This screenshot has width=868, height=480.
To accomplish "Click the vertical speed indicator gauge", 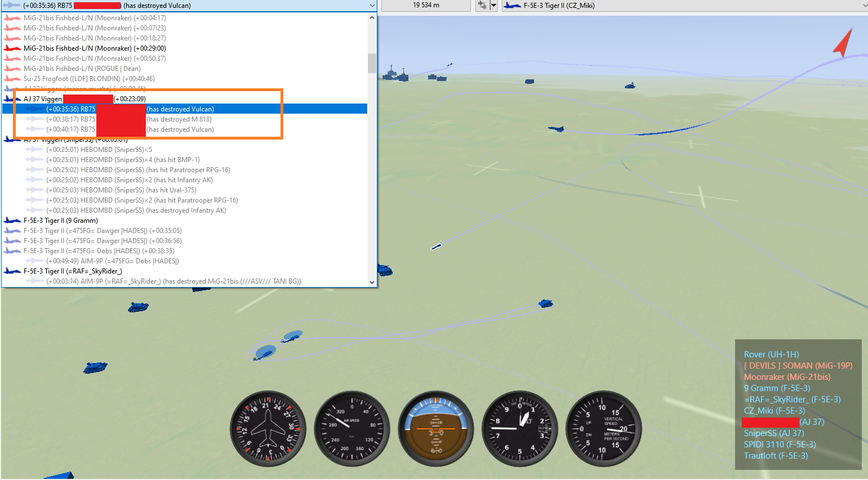I will click(604, 429).
